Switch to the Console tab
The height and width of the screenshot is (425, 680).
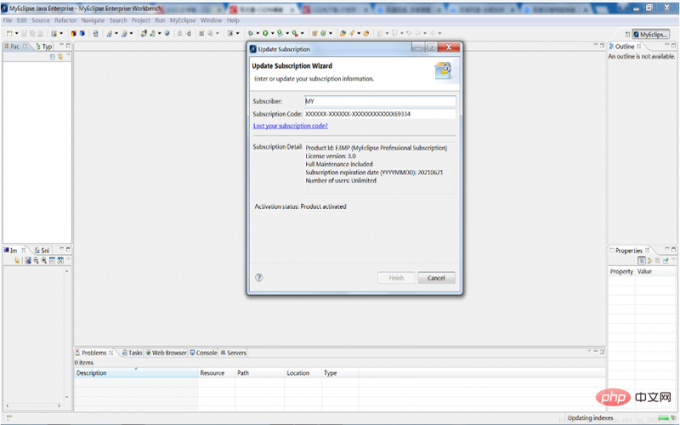tap(203, 353)
